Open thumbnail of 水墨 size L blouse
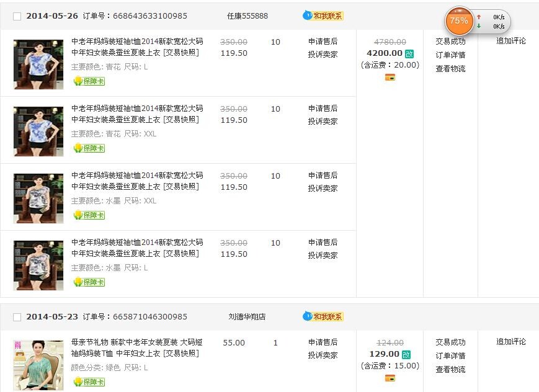The height and width of the screenshot is (392, 539). coord(38,265)
